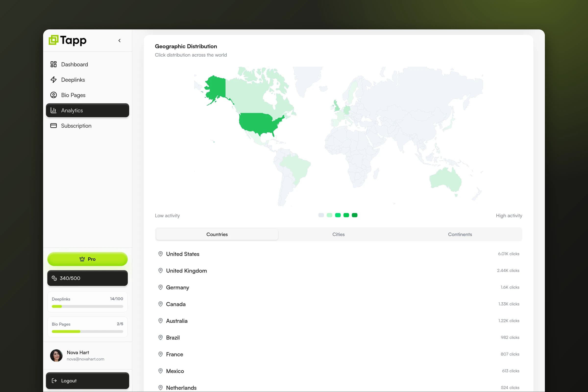Click the coins icon beside 340/500
The width and height of the screenshot is (588, 392).
54,278
